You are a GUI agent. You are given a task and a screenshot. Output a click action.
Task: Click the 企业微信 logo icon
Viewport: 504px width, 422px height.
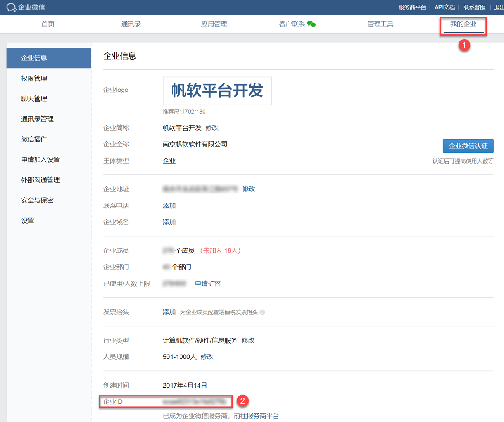point(11,7)
